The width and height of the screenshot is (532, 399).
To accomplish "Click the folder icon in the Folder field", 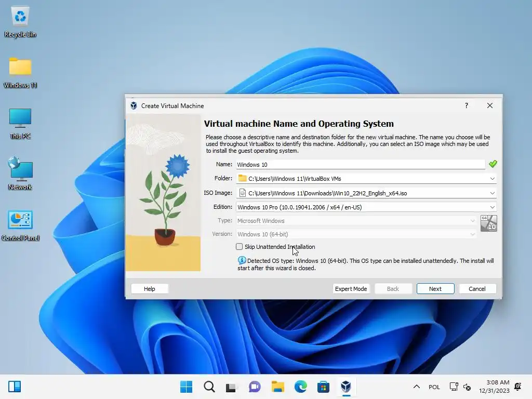I will [242, 178].
